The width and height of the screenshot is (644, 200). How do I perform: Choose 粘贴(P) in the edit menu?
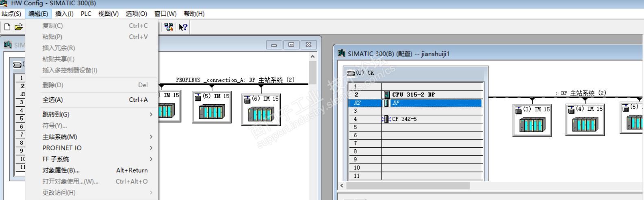click(x=92, y=37)
